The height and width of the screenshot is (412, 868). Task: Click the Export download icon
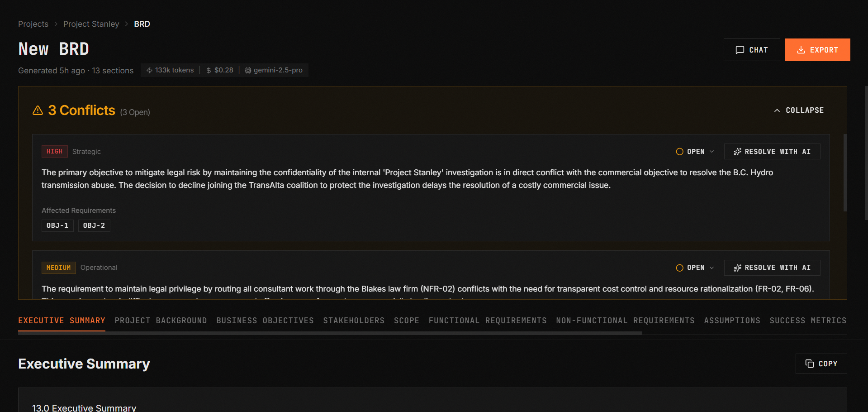tap(801, 50)
